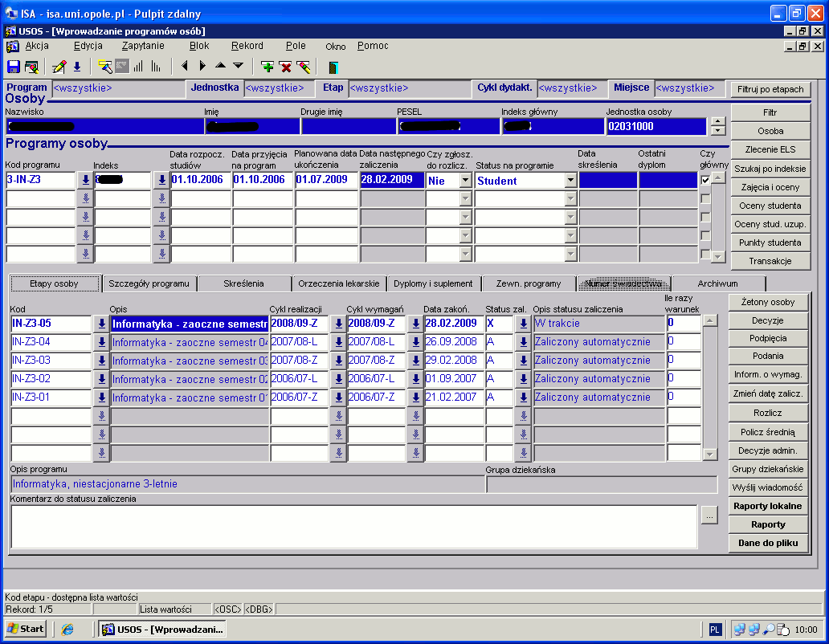Insert a new record with green plus
The image size is (829, 644).
(267, 67)
